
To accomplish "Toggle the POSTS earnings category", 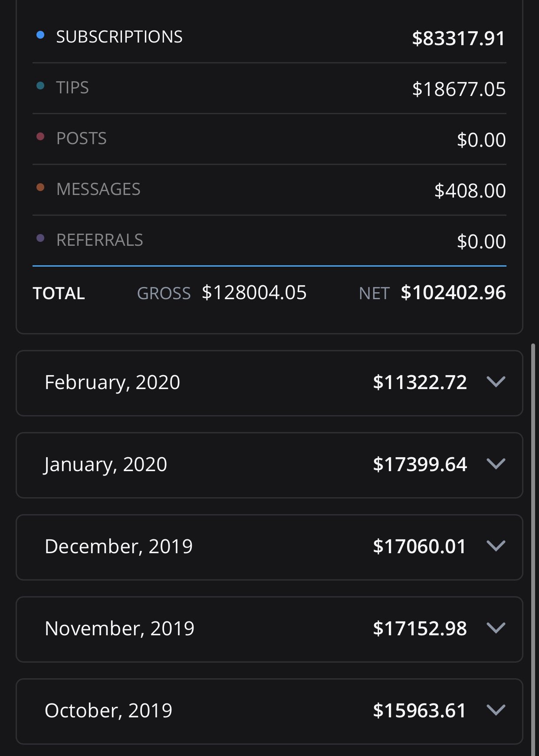I will (269, 139).
